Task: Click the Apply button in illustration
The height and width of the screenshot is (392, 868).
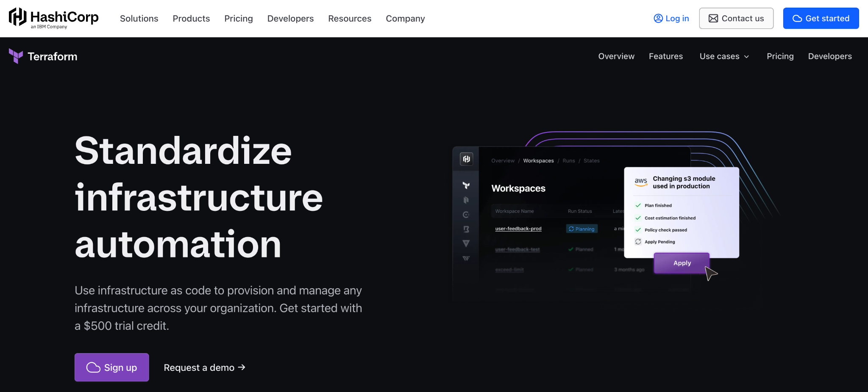Action: pyautogui.click(x=682, y=263)
